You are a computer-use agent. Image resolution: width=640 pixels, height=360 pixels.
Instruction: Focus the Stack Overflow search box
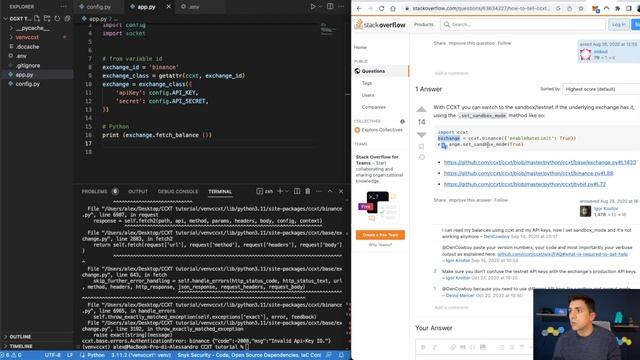(x=523, y=24)
